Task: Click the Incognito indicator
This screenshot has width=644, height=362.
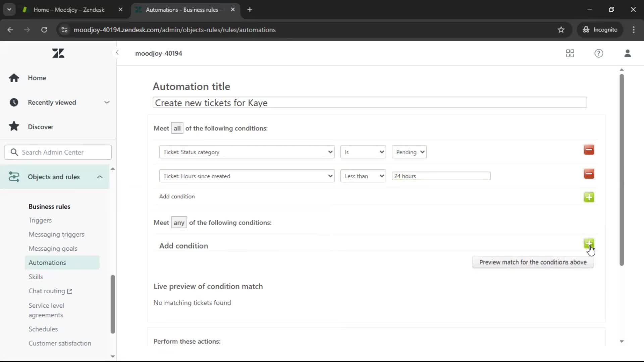Action: pos(600,29)
